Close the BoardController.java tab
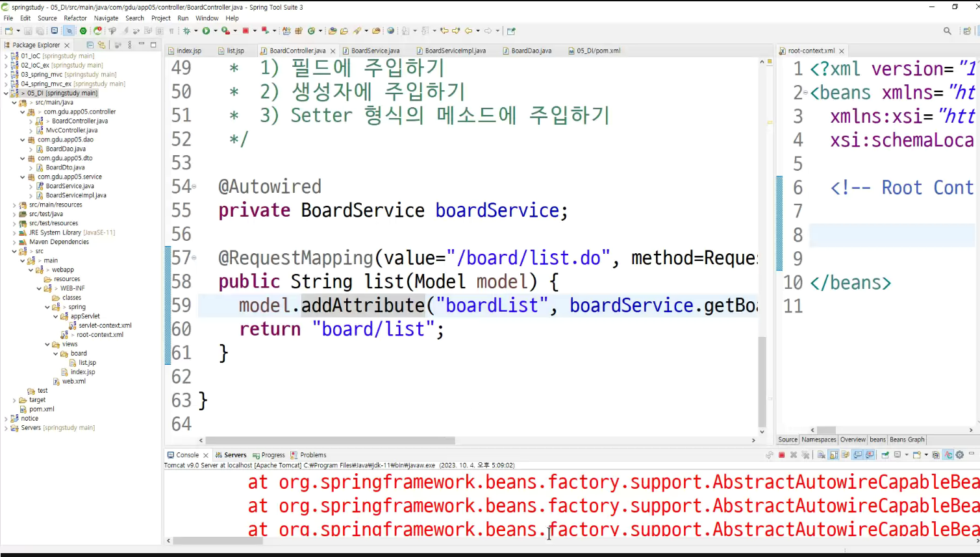The width and height of the screenshot is (980, 557). tap(333, 51)
